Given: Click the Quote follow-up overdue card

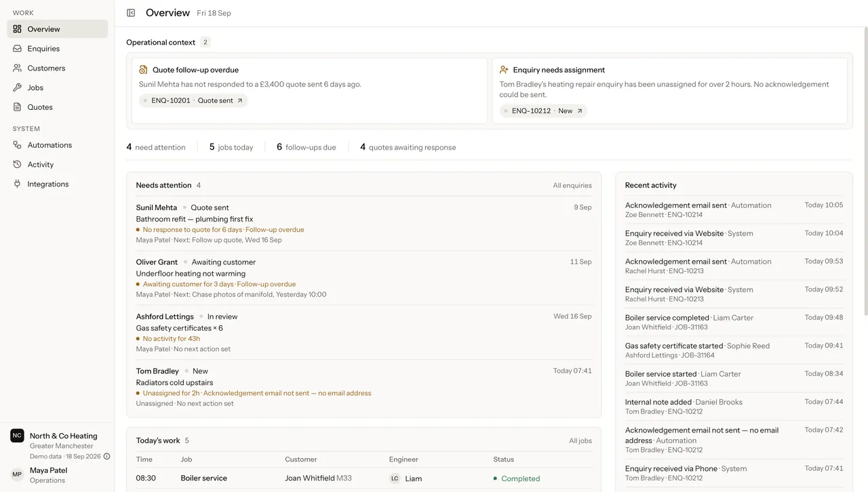Looking at the screenshot, I should click(x=309, y=91).
